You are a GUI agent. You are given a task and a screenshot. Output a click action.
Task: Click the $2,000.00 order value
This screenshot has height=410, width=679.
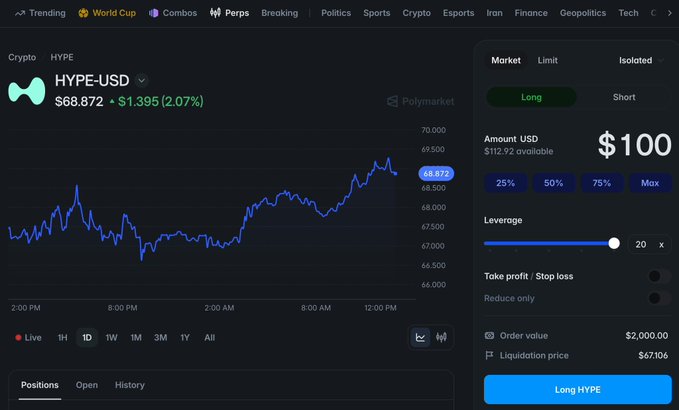tap(647, 336)
